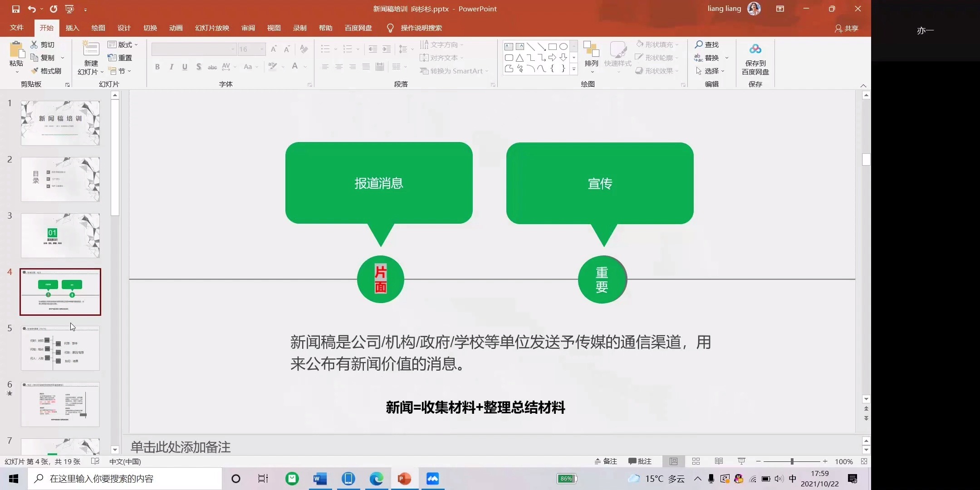The width and height of the screenshot is (980, 490).
Task: Toggle center text alignment
Action: 339,67
